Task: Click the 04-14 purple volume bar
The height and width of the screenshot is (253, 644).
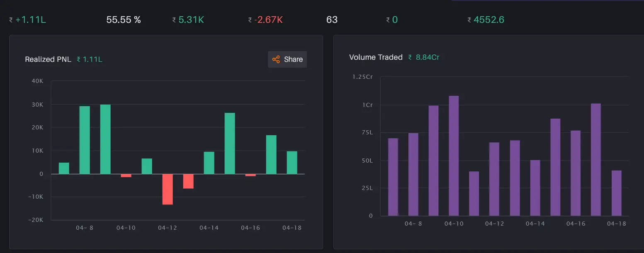Action: (535, 187)
